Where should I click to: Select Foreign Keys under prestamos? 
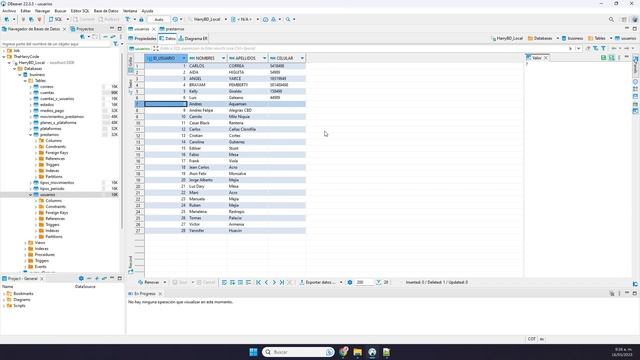[56, 153]
